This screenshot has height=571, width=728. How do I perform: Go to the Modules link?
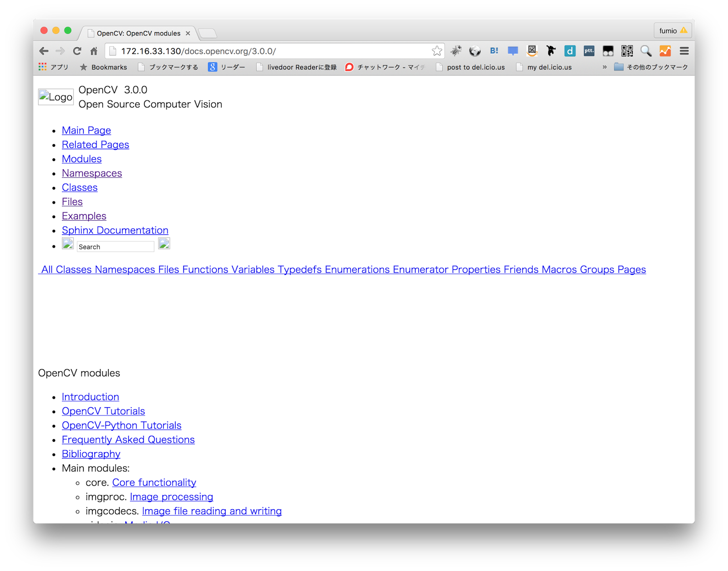pyautogui.click(x=82, y=159)
